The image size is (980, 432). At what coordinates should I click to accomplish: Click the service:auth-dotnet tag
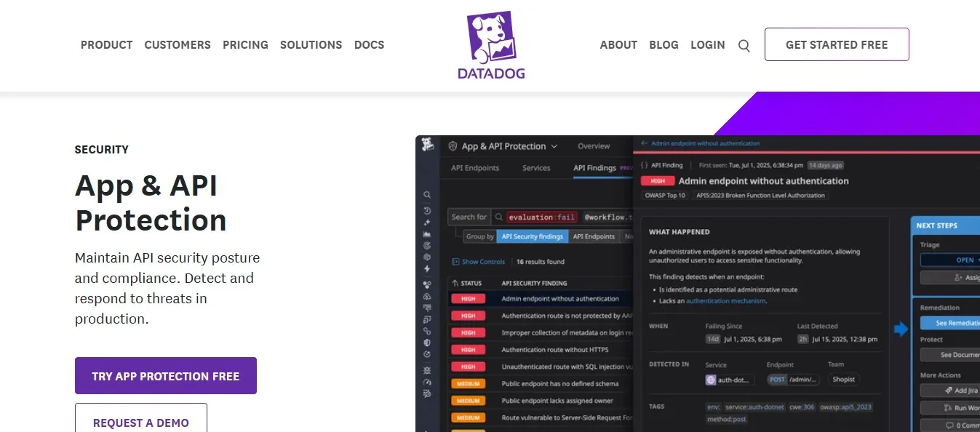[x=756, y=407]
